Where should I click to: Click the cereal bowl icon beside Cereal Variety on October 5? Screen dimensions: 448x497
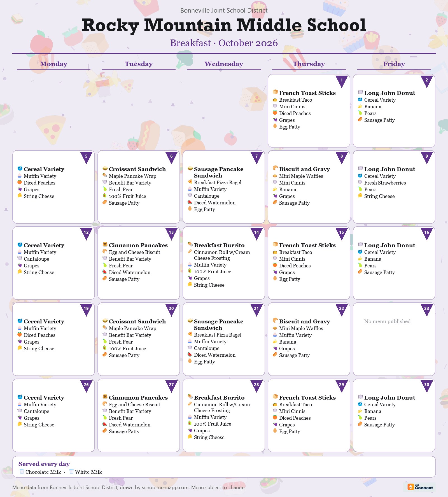point(20,168)
